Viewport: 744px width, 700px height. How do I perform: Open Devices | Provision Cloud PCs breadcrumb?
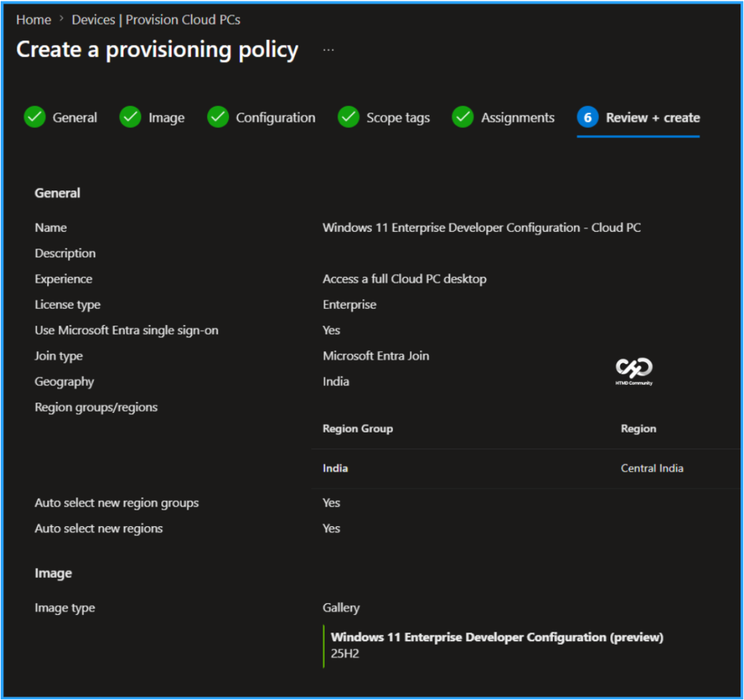point(155,20)
